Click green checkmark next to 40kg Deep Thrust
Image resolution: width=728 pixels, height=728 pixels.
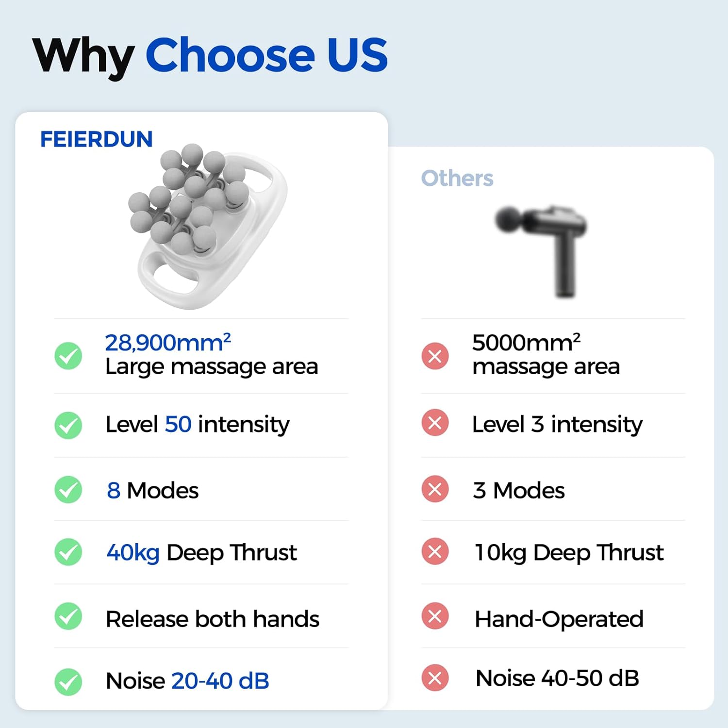pyautogui.click(x=68, y=552)
